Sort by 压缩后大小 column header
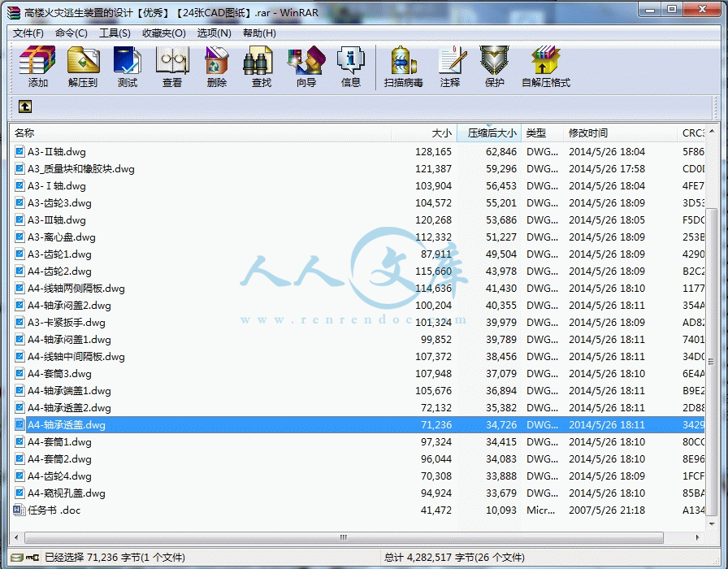This screenshot has width=728, height=569. pyautogui.click(x=489, y=133)
